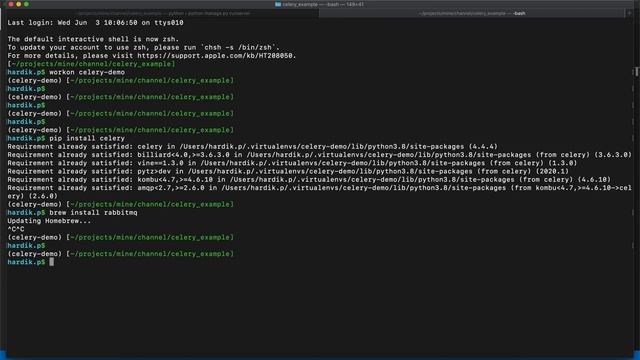Click the window title 'celery_example — -bash'
The width and height of the screenshot is (640, 360).
coord(322,4)
